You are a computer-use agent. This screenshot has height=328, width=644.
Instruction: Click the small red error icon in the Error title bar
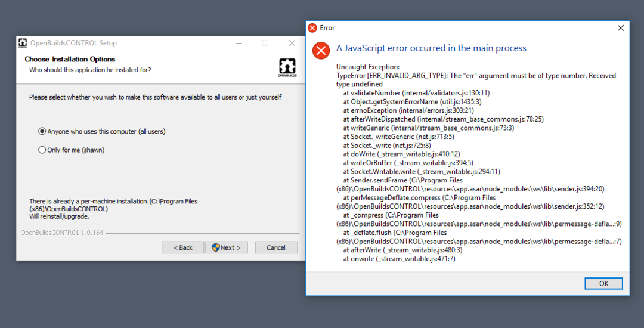[312, 28]
